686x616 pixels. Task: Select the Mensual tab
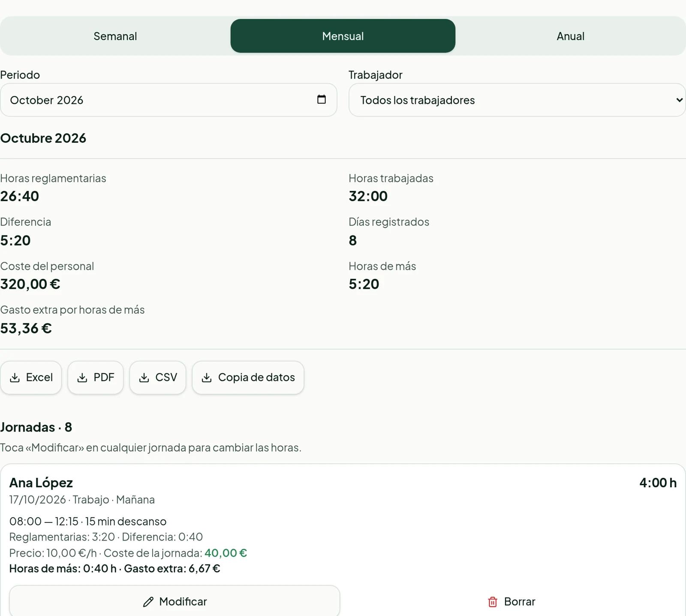click(343, 36)
